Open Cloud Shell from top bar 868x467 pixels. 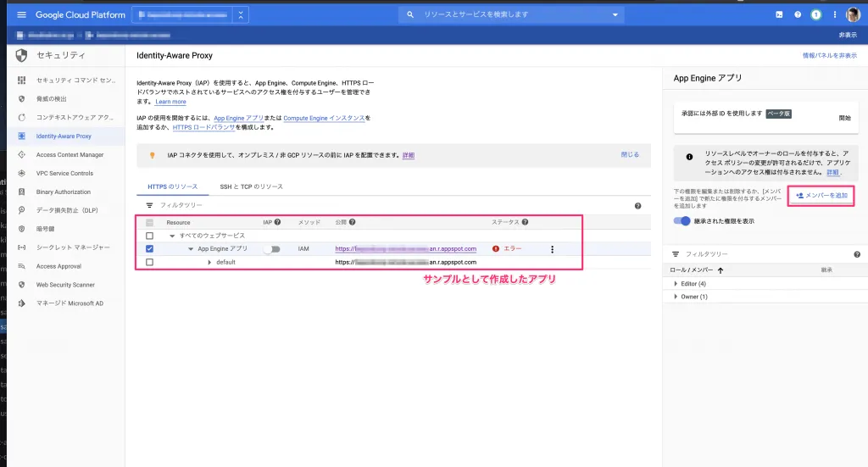click(x=779, y=15)
